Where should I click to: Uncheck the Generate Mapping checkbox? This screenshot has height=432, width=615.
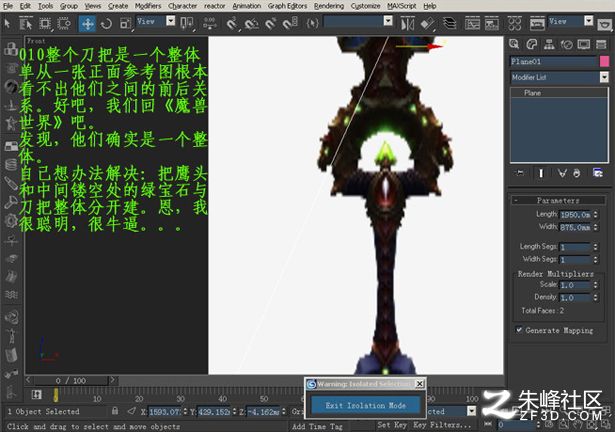point(519,330)
